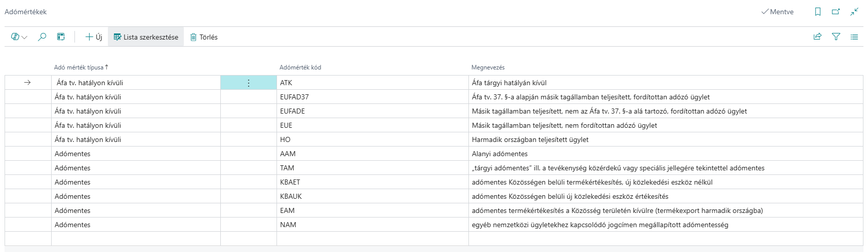868x252 pixels.
Task: Select Lista szerkesztése in the toolbar
Action: [x=146, y=37]
